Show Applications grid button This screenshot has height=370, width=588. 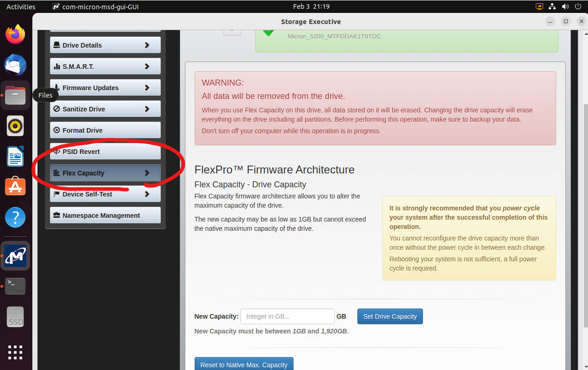15,352
